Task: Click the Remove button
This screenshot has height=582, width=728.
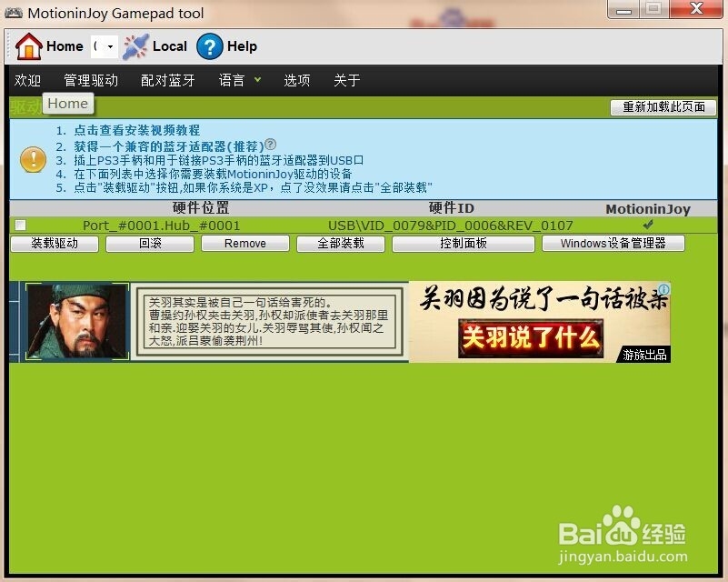Action: click(245, 244)
